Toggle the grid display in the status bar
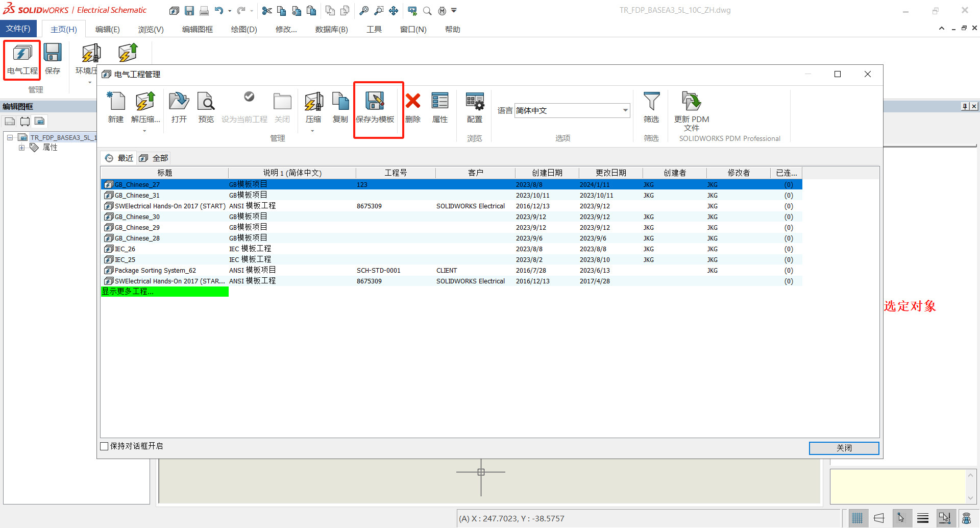 point(857,518)
